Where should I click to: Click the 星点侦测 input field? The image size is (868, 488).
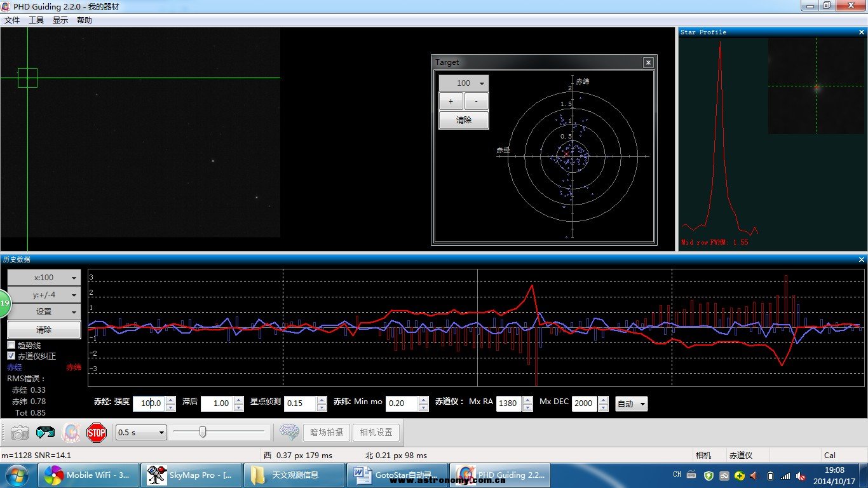click(301, 403)
